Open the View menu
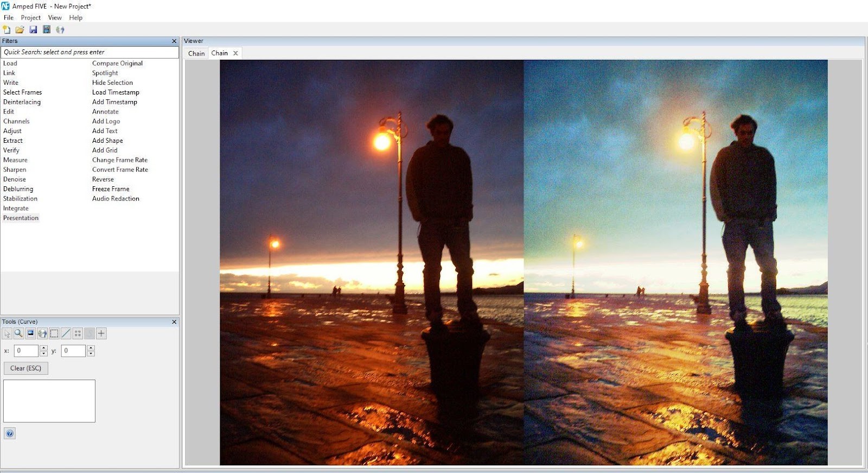This screenshot has width=868, height=473. [x=55, y=17]
